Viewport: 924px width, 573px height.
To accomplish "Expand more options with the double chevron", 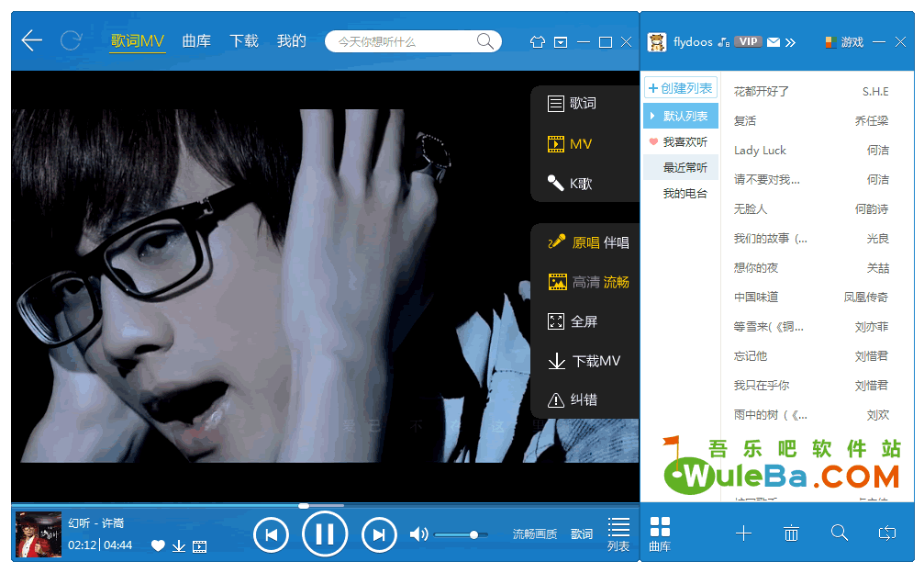I will click(790, 42).
